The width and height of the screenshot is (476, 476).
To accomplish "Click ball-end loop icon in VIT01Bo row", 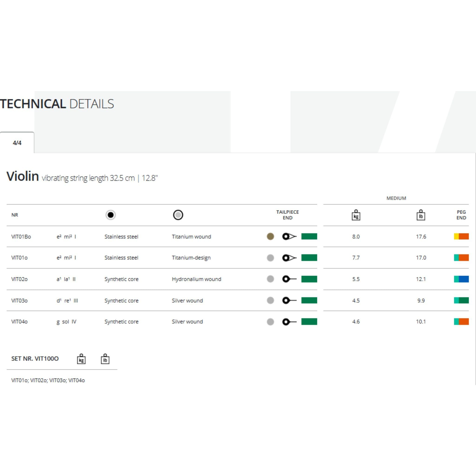I will pyautogui.click(x=289, y=237).
